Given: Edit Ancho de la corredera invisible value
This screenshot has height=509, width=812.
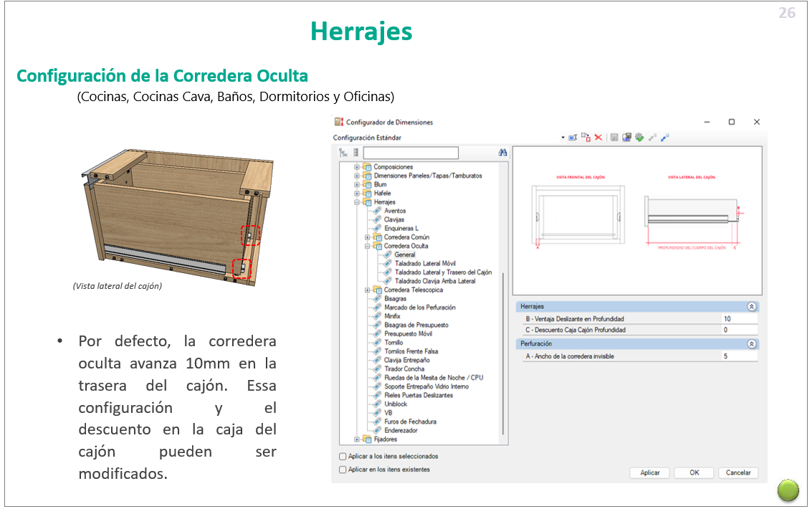Looking at the screenshot, I should point(740,356).
